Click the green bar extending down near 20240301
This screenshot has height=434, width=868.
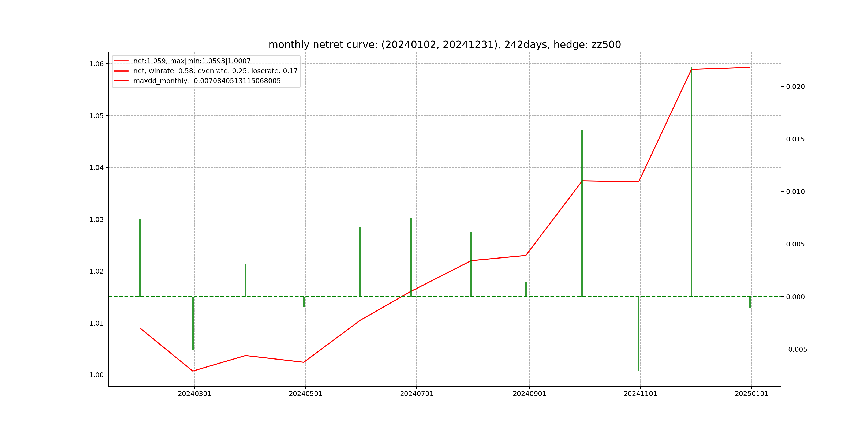click(193, 323)
